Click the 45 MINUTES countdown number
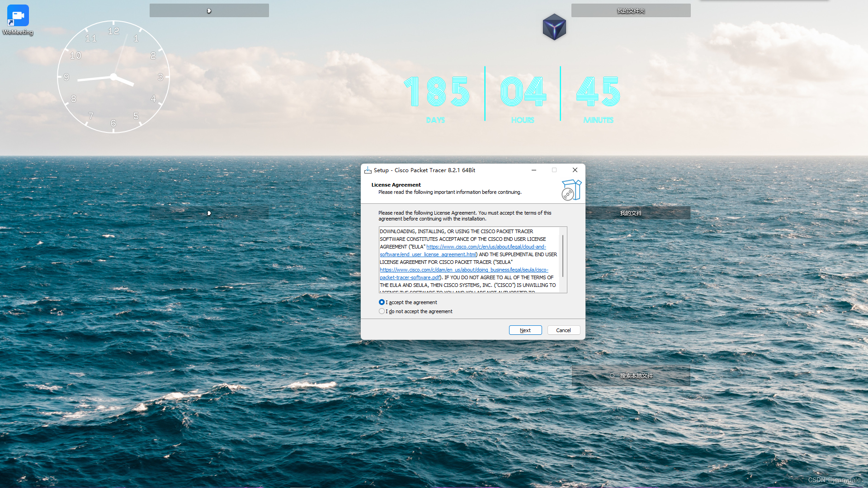This screenshot has height=488, width=868. point(598,91)
